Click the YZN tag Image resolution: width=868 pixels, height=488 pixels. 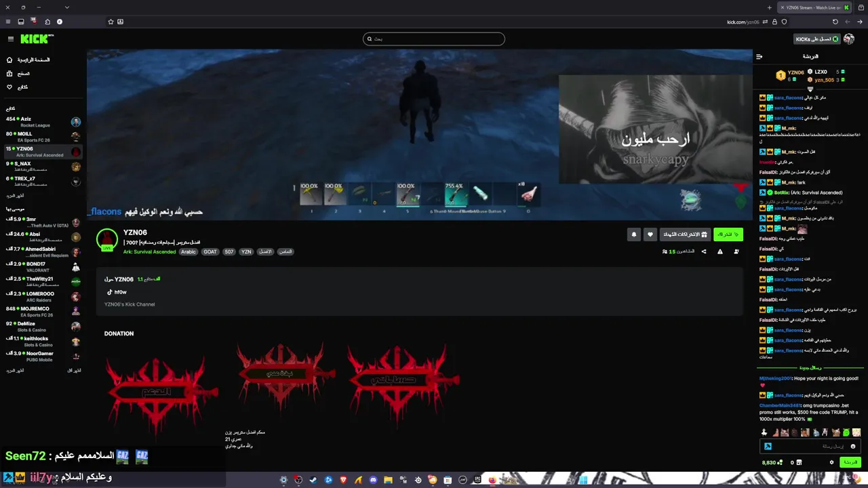click(x=246, y=252)
